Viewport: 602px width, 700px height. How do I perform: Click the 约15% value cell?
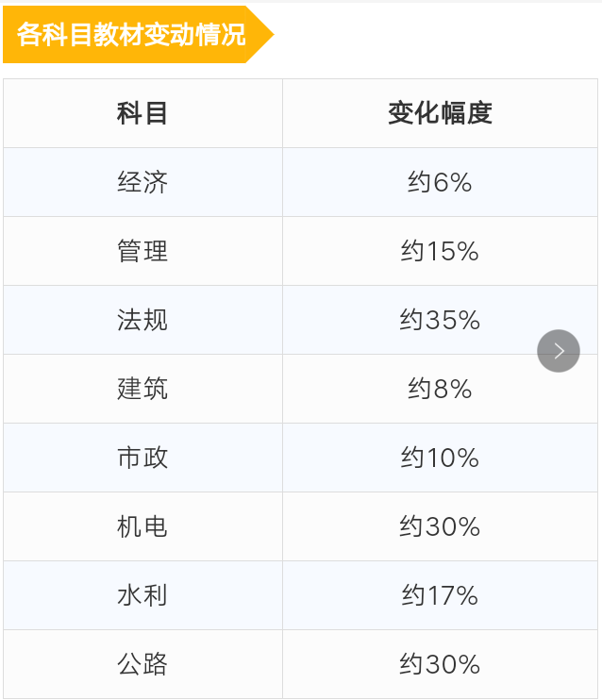click(x=440, y=251)
